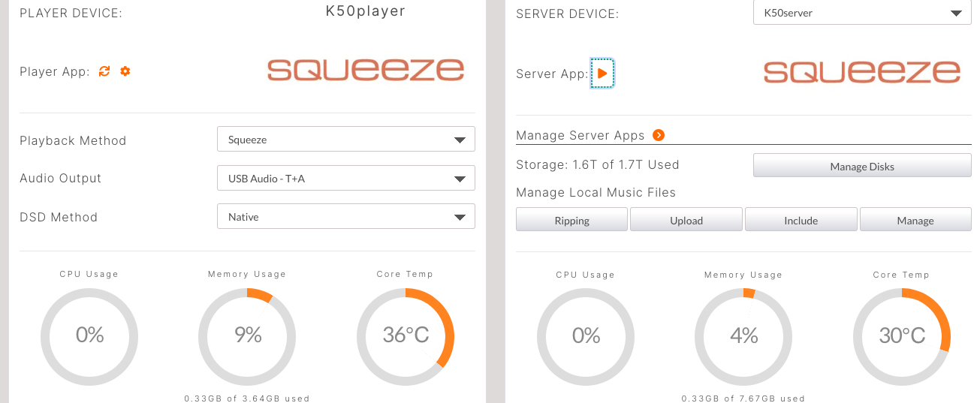Click the Upload button
The width and height of the screenshot is (980, 403).
(686, 221)
